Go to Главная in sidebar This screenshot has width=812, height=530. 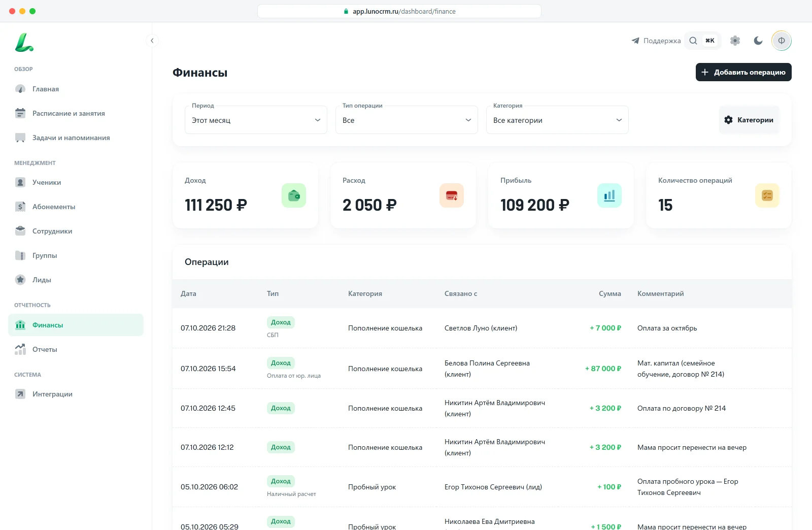pos(76,89)
